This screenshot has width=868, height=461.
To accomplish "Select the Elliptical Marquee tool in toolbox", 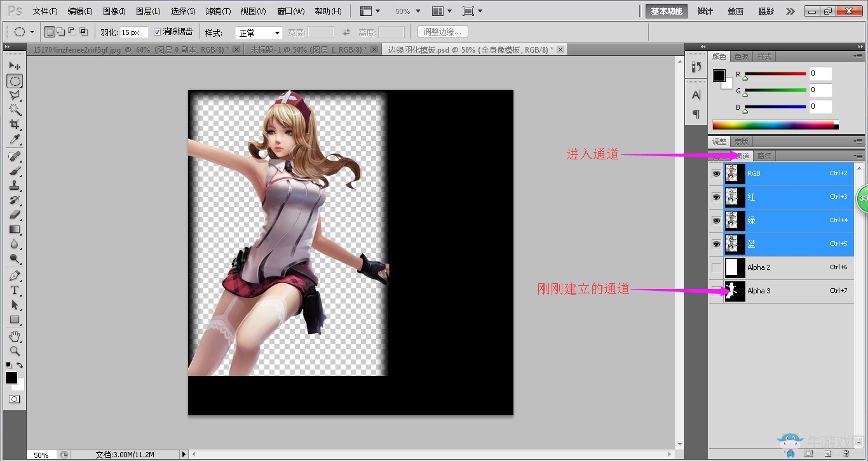I will (15, 81).
